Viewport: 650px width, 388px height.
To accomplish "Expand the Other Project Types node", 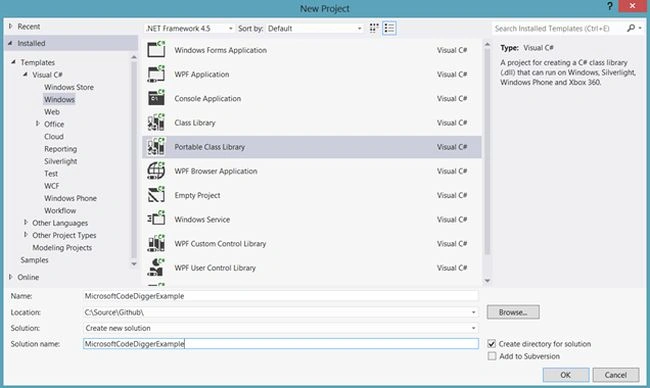I will point(26,235).
